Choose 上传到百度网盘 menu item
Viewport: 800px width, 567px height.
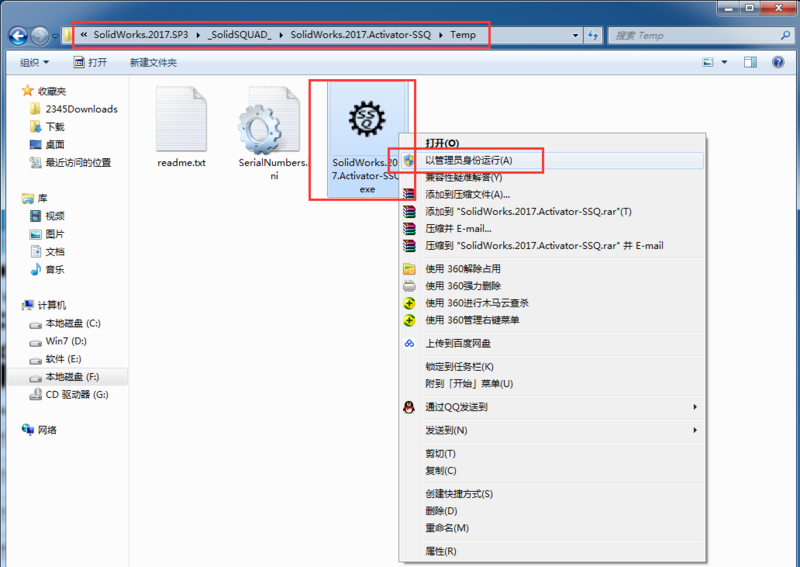point(552,343)
